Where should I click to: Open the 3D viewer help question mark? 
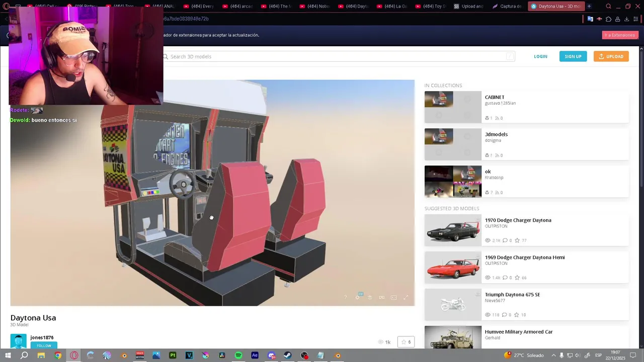click(345, 298)
